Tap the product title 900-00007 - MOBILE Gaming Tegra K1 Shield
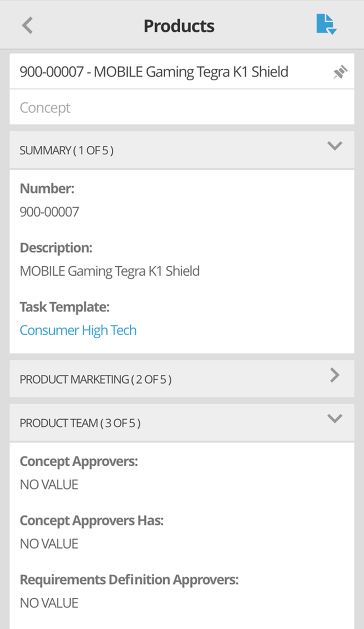This screenshot has width=364, height=629. coord(154,72)
